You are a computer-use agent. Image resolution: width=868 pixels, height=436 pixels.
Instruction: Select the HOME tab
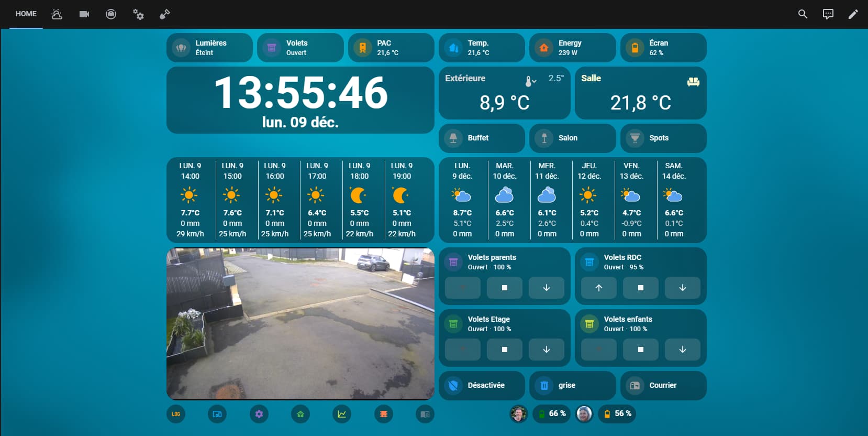(x=26, y=14)
